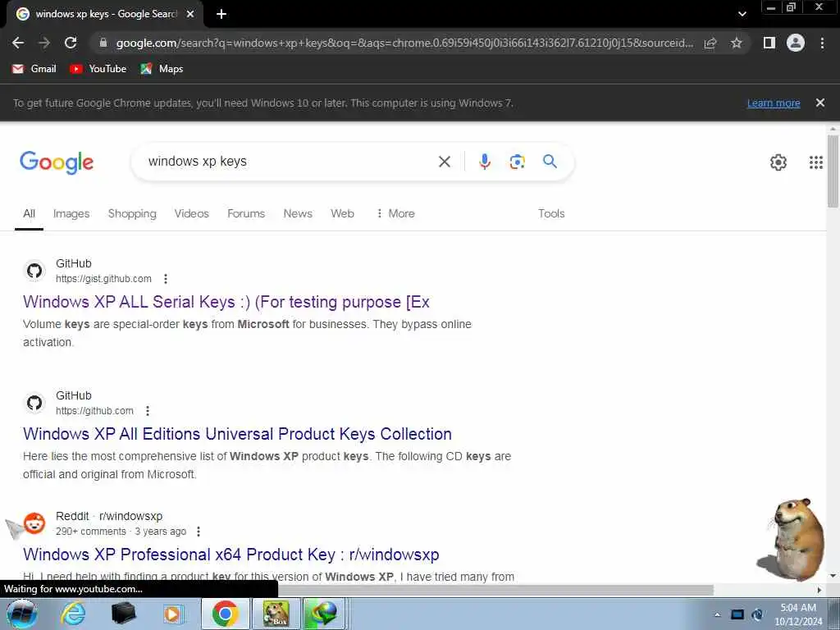Expand the tab search chevron
Screen dimensions: 840x630
(742, 14)
